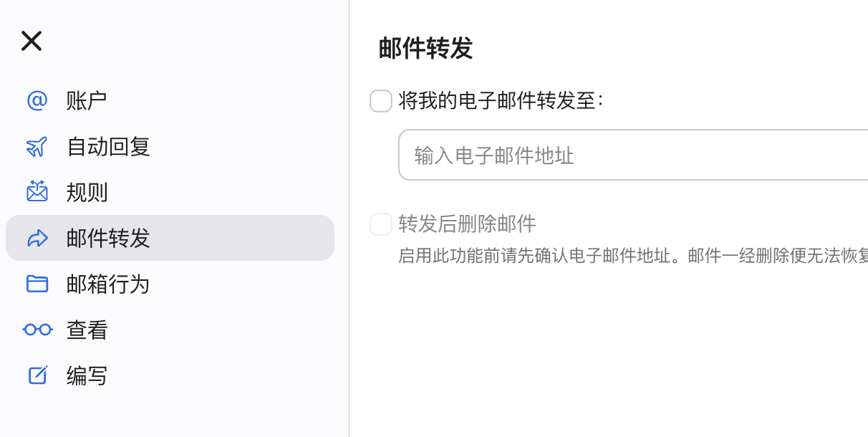Open the 邮箱行为 section

[108, 284]
